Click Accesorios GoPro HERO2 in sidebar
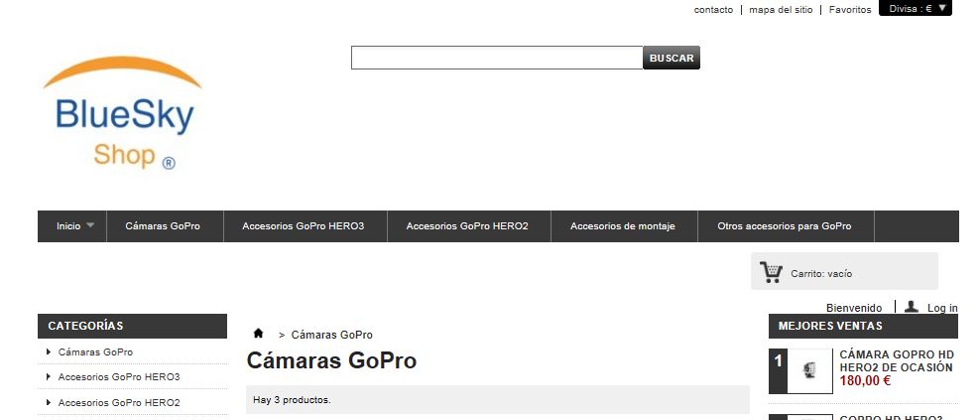 pyautogui.click(x=119, y=402)
